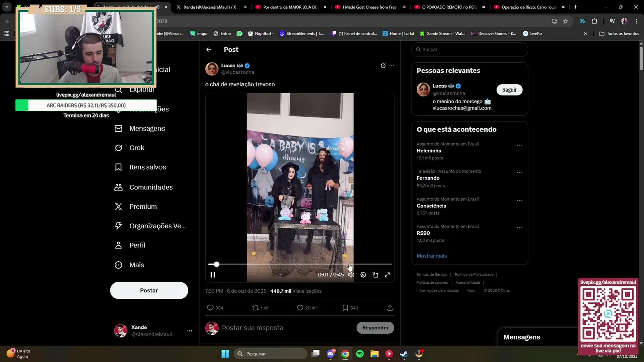Open more options for Heleninha trend
Viewport: 644px width, 362px height.
tap(519, 145)
